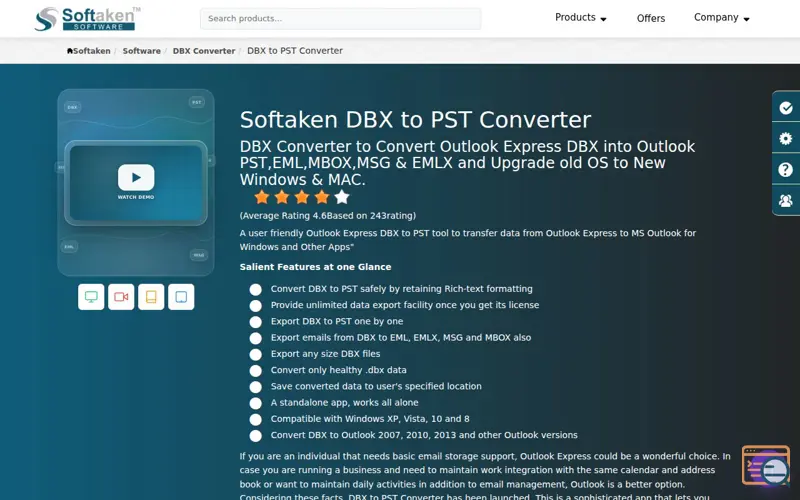Click 'Export any size DBX files' line

click(x=325, y=354)
